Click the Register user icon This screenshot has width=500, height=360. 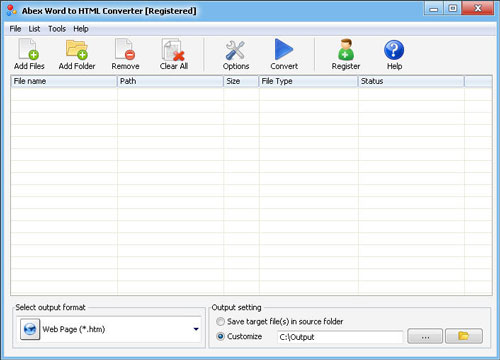[346, 49]
